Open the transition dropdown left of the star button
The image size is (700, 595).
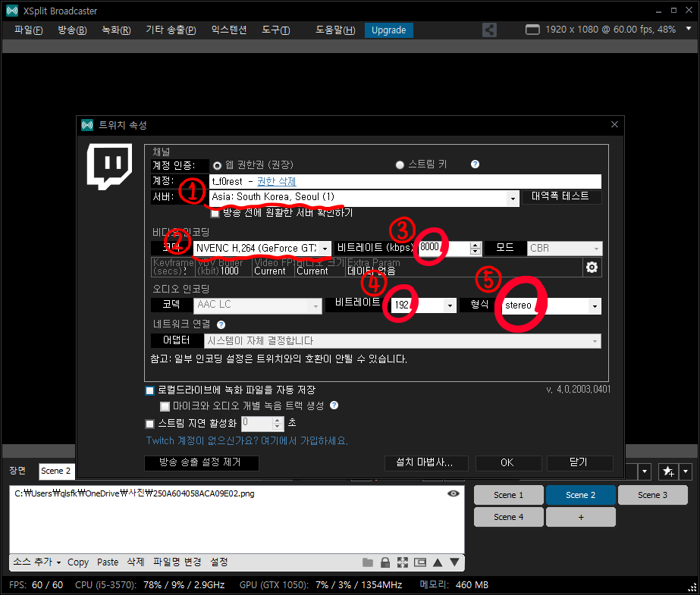click(x=645, y=471)
